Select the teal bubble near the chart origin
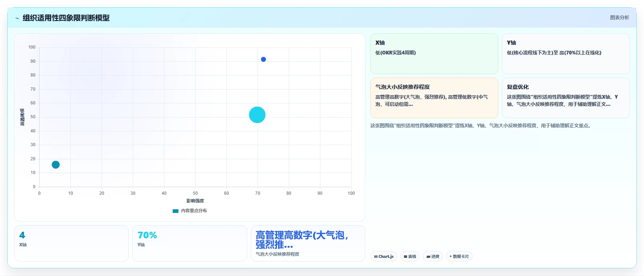This screenshot has width=644, height=276. click(x=55, y=165)
